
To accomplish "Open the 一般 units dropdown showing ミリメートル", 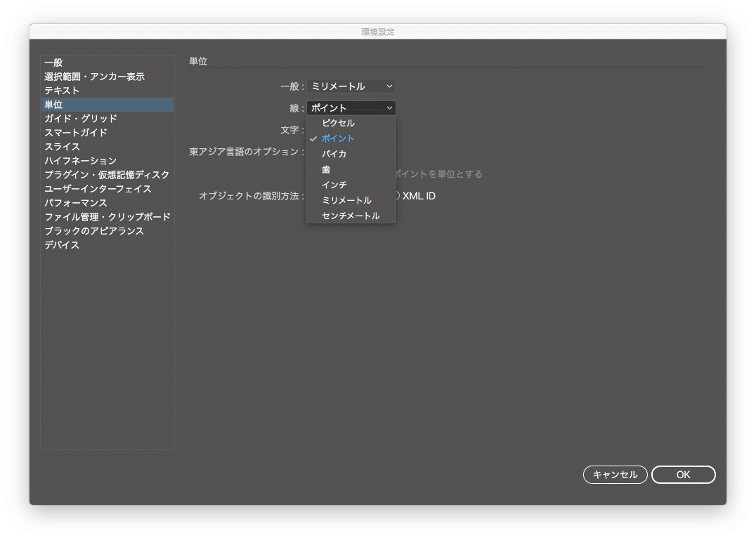I will tap(351, 86).
